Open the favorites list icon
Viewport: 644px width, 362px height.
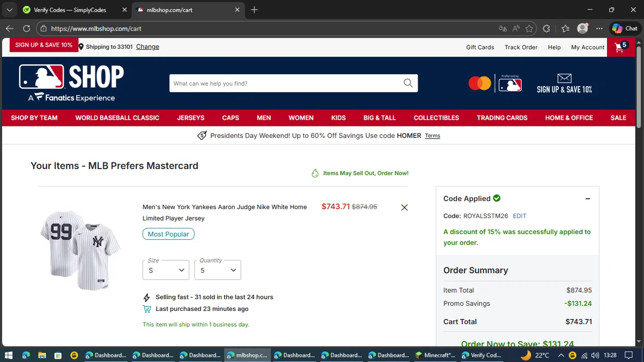tap(565, 28)
